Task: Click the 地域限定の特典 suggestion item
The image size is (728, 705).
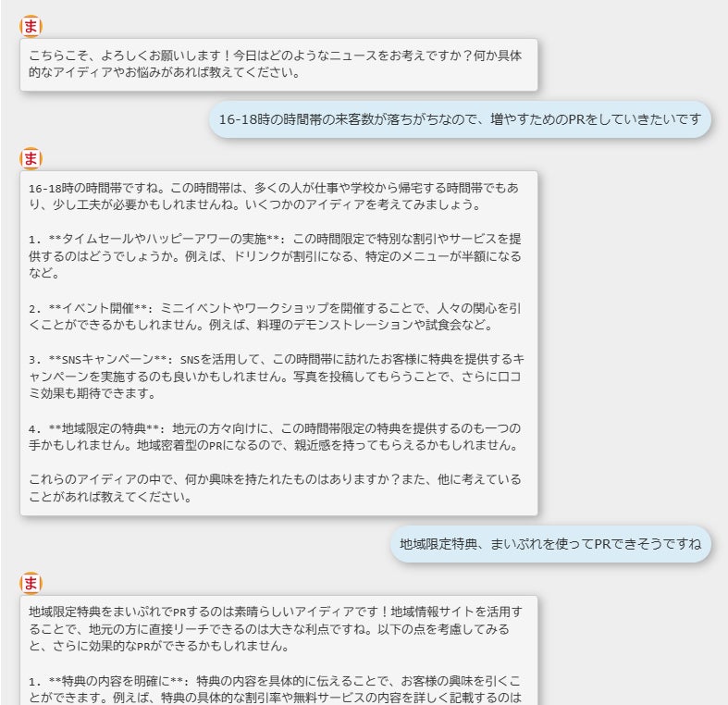Action: click(x=275, y=437)
